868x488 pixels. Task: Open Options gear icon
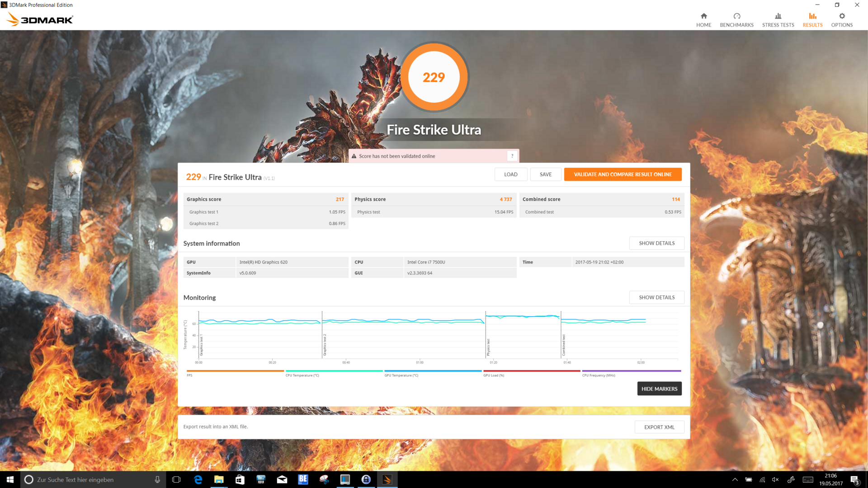(x=841, y=16)
